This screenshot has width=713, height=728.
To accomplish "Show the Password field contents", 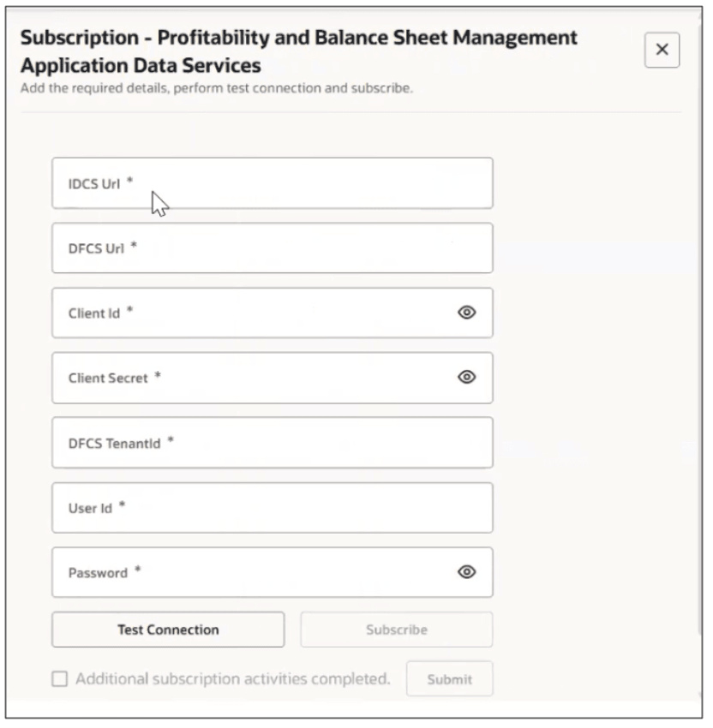I will 467,572.
